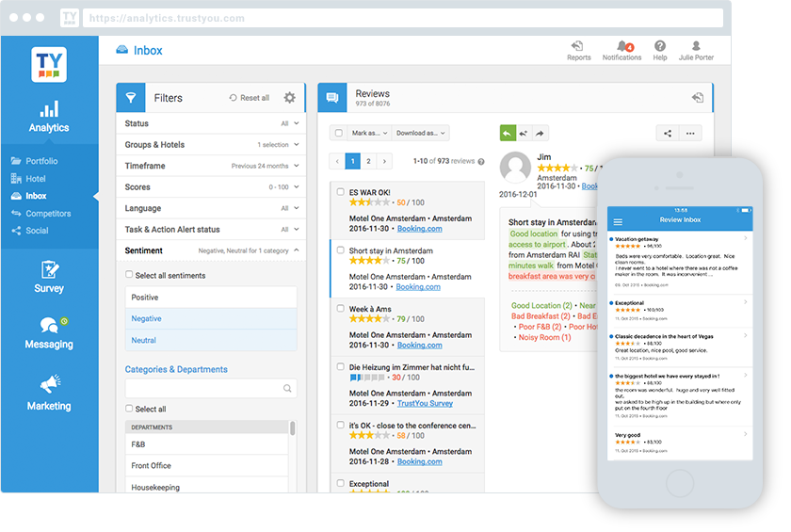The image size is (791, 532).
Task: Check Select all under Categories & Departments
Action: [129, 410]
